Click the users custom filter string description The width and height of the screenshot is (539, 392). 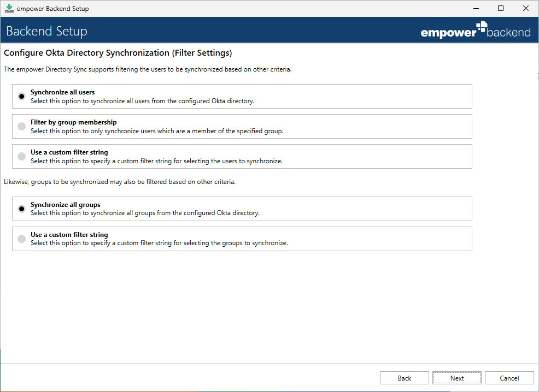(x=156, y=161)
